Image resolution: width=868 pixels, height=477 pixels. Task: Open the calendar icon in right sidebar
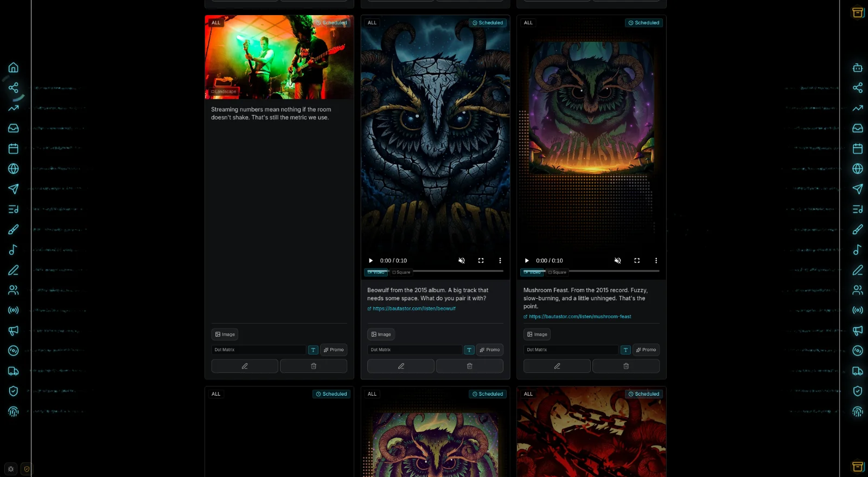[858, 149]
